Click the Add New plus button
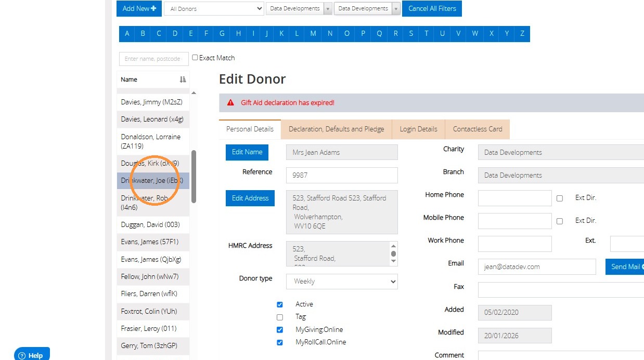Screen dimensions: 644x360 [139, 8]
